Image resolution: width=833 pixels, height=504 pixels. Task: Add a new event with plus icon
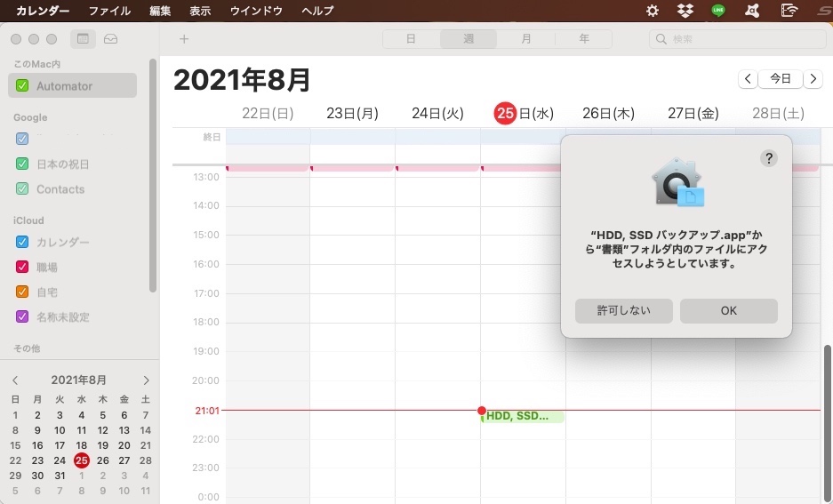tap(184, 39)
